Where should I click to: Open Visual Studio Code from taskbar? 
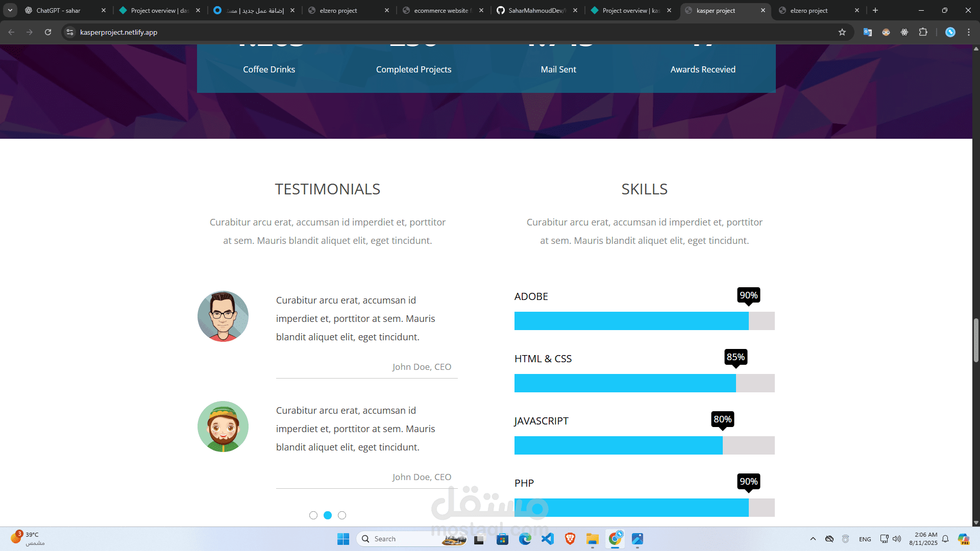[x=548, y=539]
